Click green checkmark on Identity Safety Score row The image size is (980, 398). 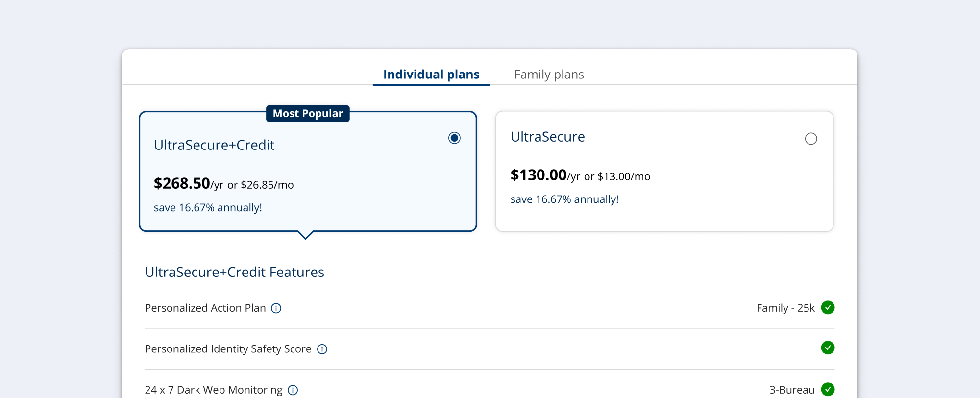(828, 348)
